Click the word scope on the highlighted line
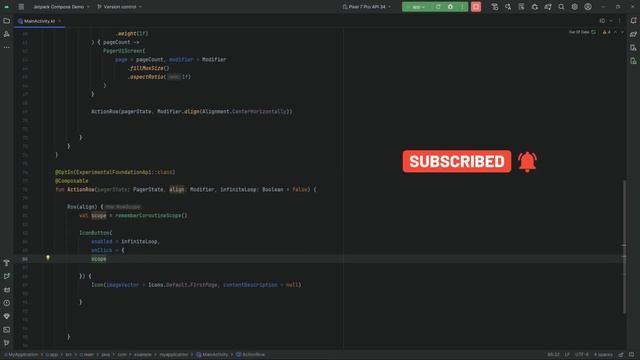Viewport: 640px width, 360px height. click(x=98, y=259)
